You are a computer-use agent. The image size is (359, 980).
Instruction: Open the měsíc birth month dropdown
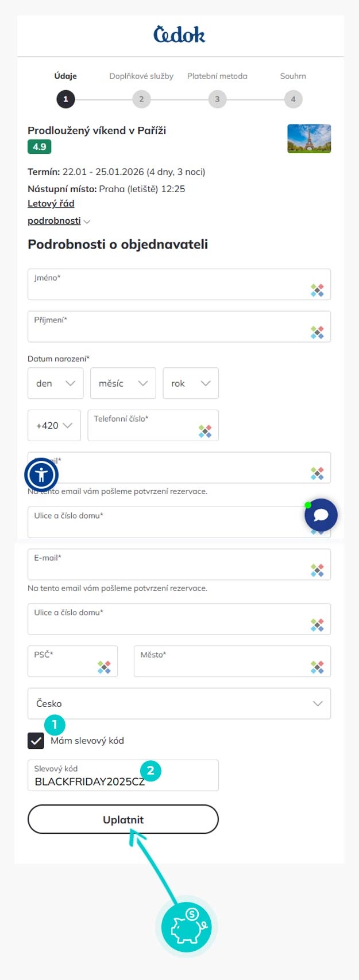123,383
